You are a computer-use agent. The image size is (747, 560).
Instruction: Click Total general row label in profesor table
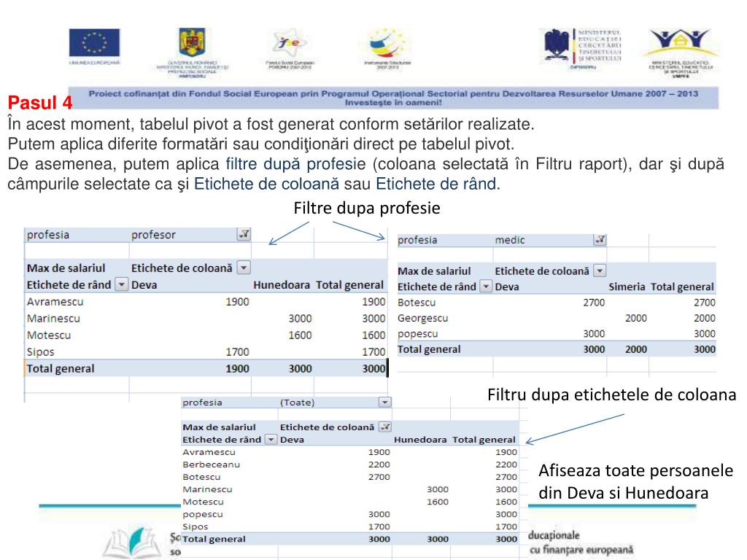(61, 368)
